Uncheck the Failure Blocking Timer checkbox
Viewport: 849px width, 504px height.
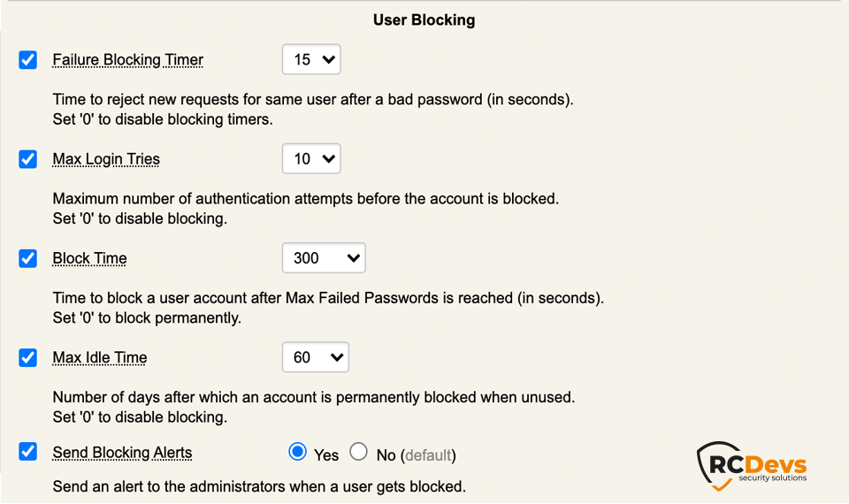28,60
